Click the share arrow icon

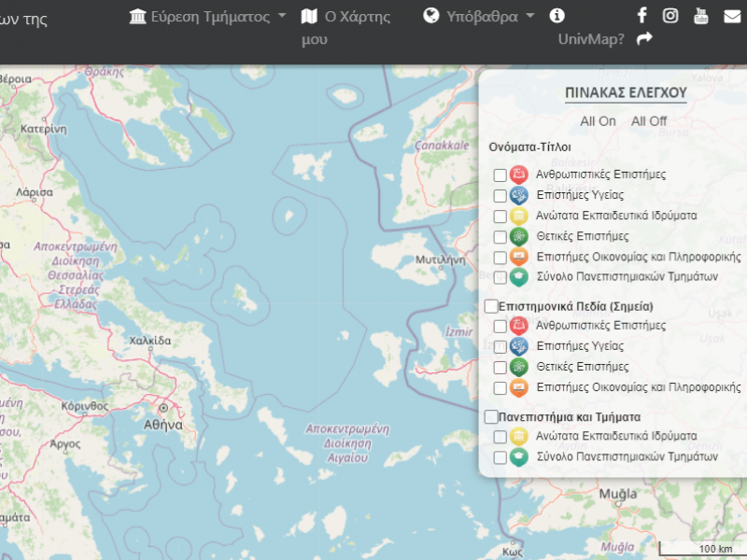click(644, 38)
